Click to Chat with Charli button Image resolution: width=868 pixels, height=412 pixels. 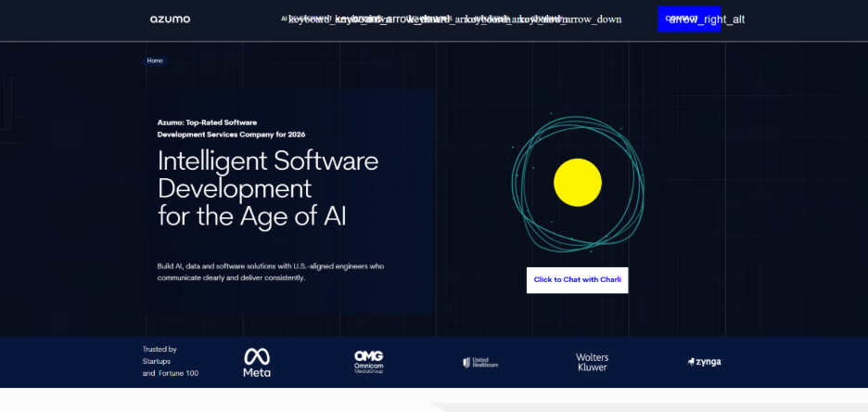click(x=577, y=279)
